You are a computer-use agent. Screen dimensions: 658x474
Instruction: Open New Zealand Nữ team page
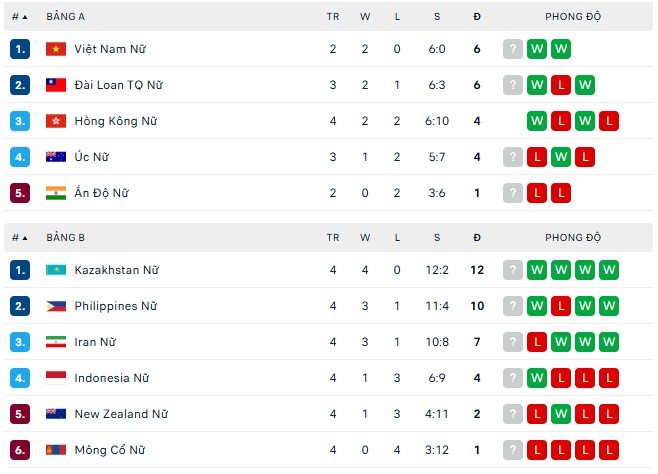(121, 414)
